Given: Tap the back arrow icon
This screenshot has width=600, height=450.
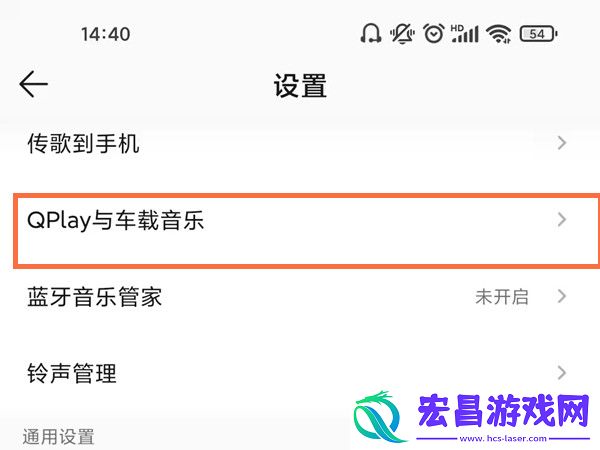Looking at the screenshot, I should click(34, 84).
